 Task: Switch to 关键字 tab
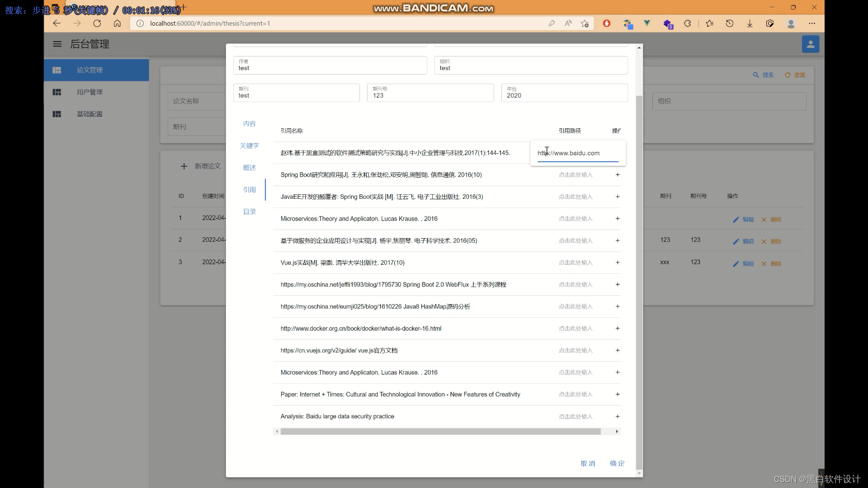click(249, 145)
